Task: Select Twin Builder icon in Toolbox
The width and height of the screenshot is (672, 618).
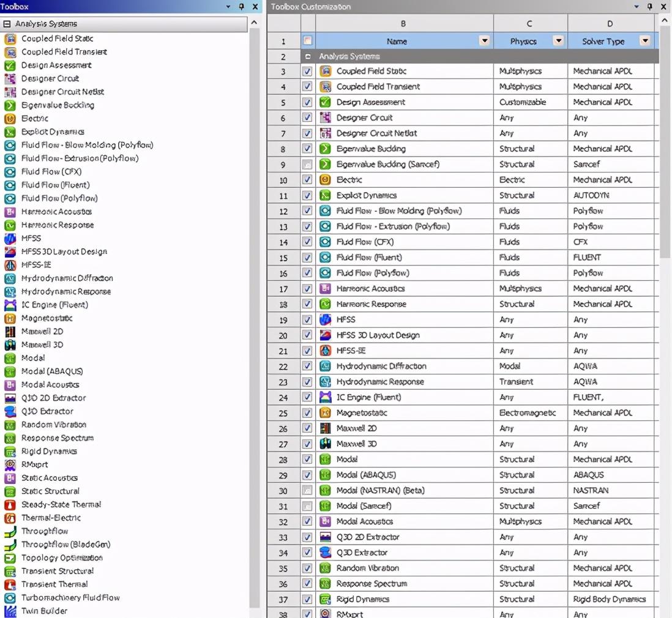Action: (x=10, y=611)
